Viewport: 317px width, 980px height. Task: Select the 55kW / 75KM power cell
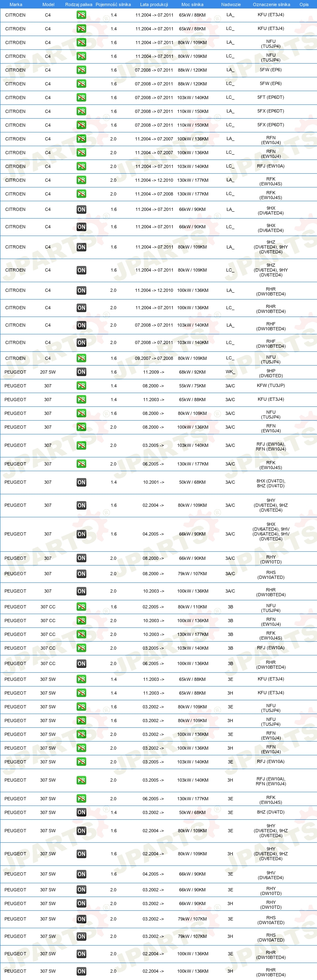click(192, 386)
